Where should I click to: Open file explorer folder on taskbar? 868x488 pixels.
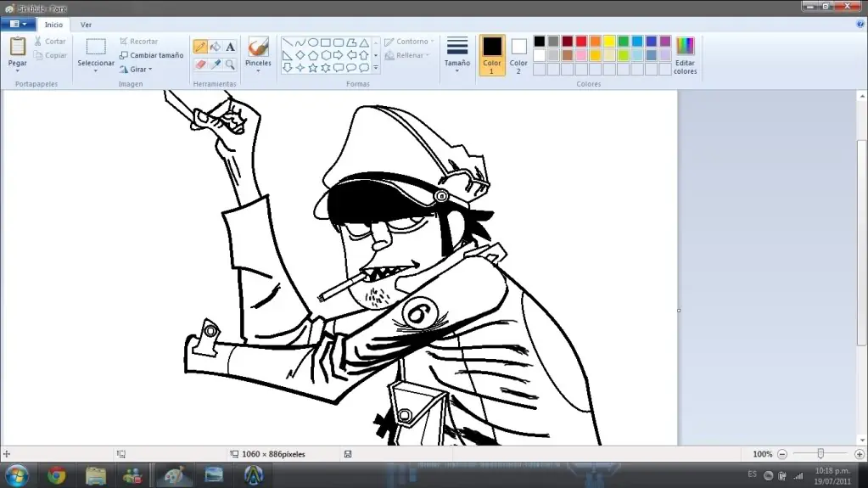click(x=96, y=476)
